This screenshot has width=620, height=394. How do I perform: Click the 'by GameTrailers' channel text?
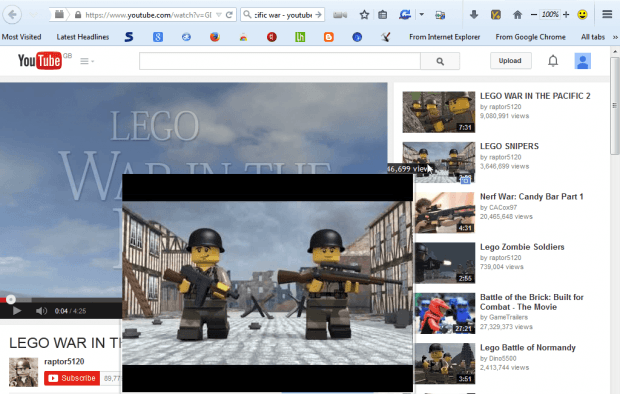504,317
